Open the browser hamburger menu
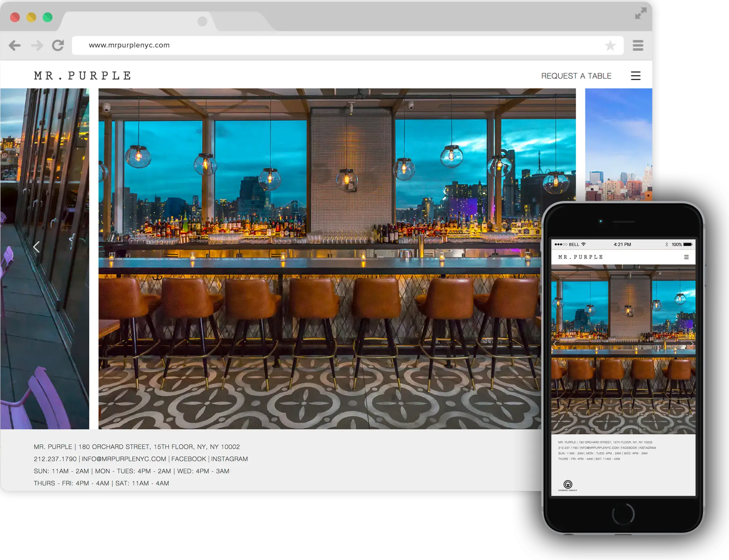Image resolution: width=729 pixels, height=560 pixels. point(638,45)
